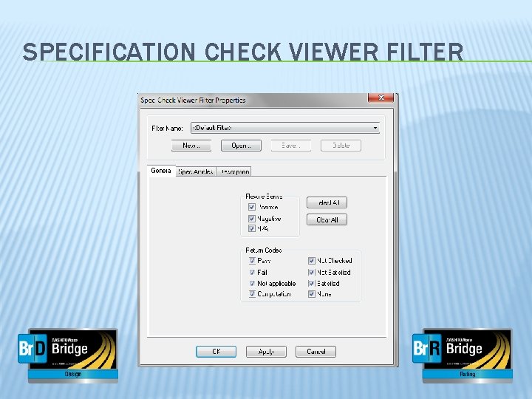This screenshot has height=399, width=532.
Task: Toggle the Satisfied return code checkbox
Action: 312,283
